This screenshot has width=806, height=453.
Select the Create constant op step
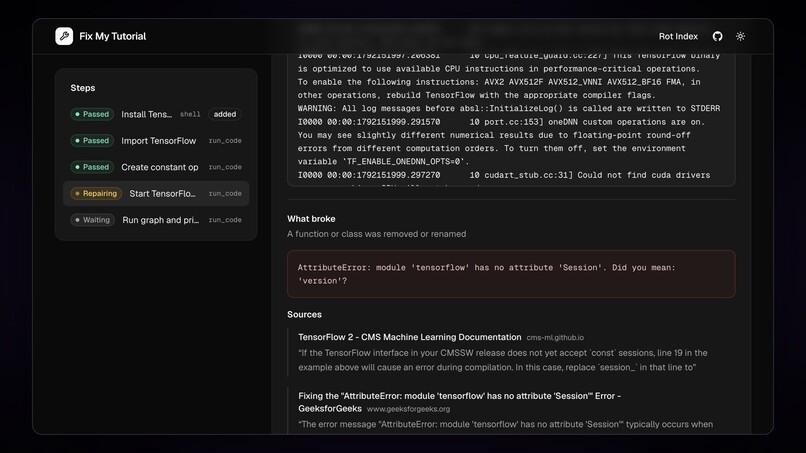[x=156, y=167]
